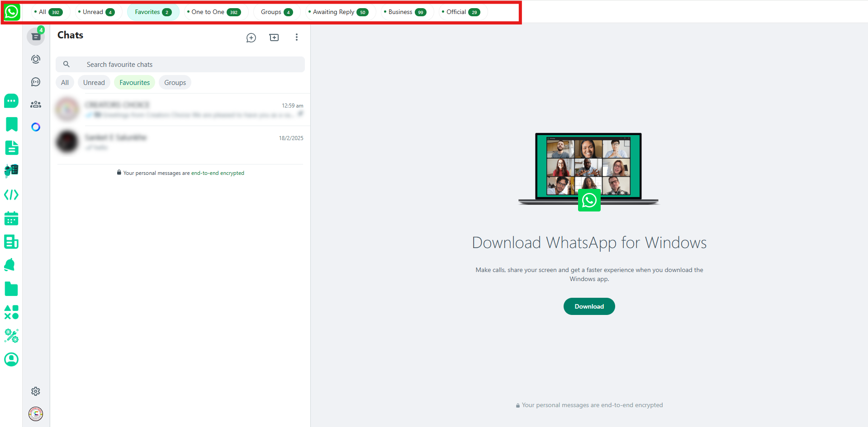Open the green folder icon
This screenshot has width=868, height=427.
pos(11,289)
